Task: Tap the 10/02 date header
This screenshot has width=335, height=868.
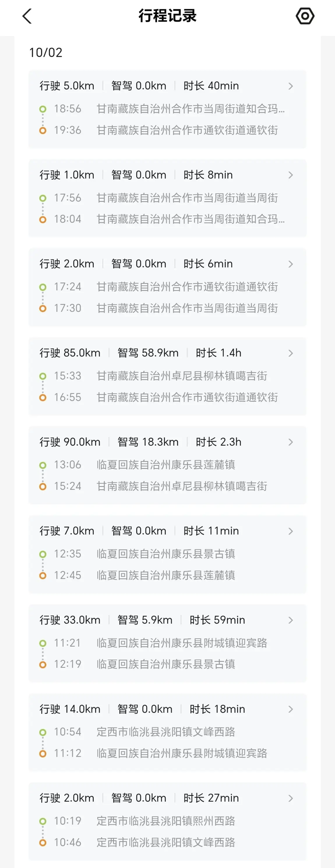Action: click(x=46, y=53)
